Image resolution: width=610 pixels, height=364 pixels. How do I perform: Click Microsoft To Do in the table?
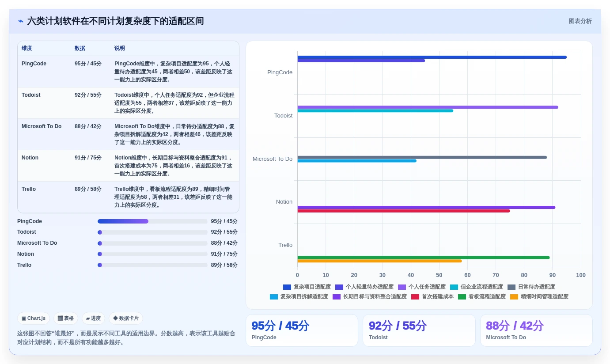coord(42,126)
